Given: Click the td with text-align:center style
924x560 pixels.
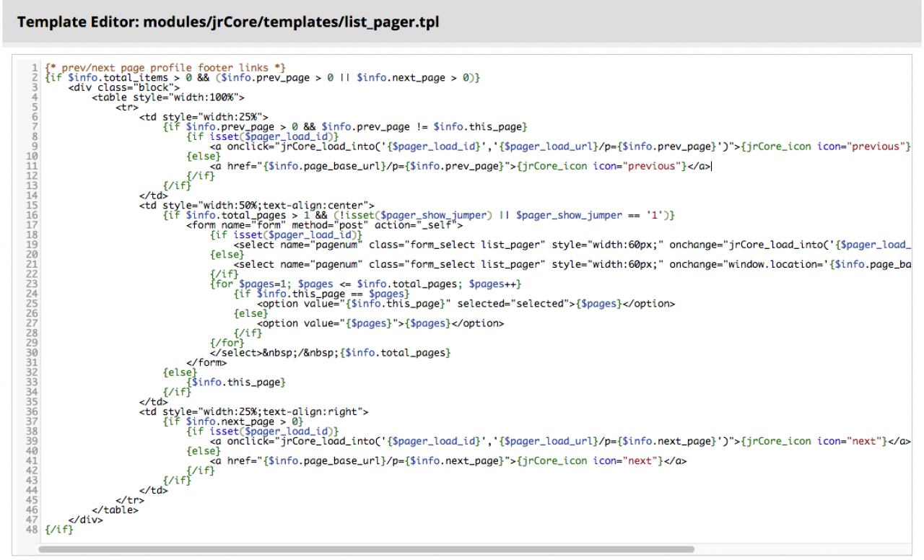Looking at the screenshot, I should 257,205.
